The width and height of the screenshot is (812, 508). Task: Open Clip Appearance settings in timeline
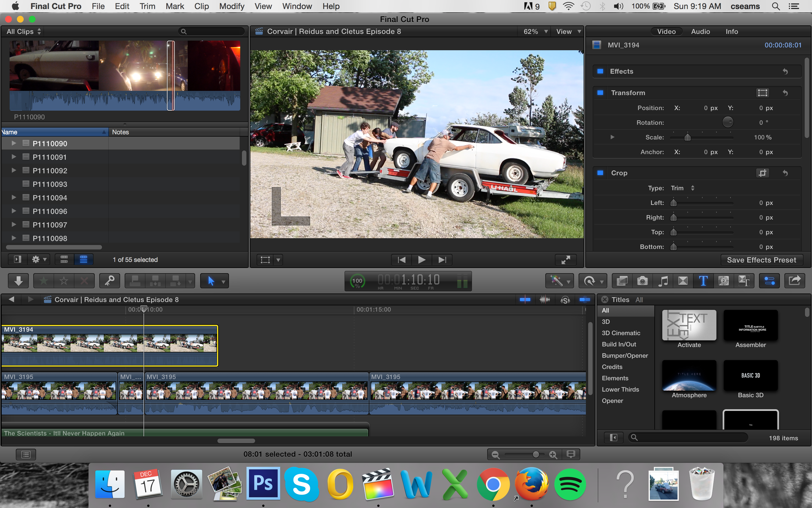[x=571, y=455]
